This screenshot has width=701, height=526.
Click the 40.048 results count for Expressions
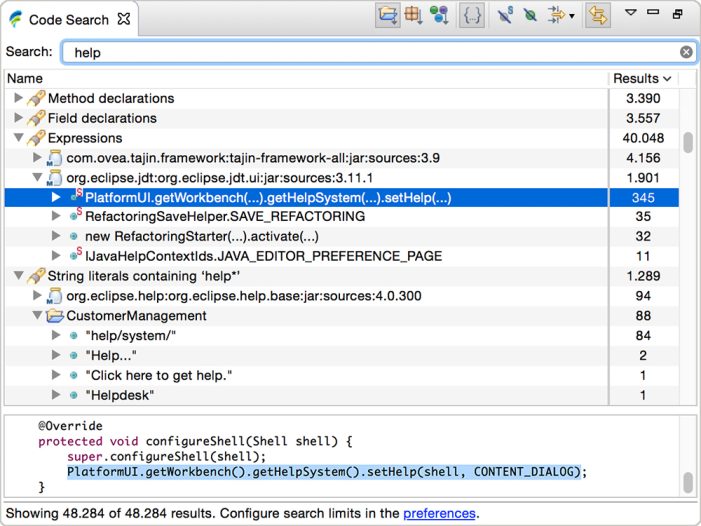click(x=643, y=138)
